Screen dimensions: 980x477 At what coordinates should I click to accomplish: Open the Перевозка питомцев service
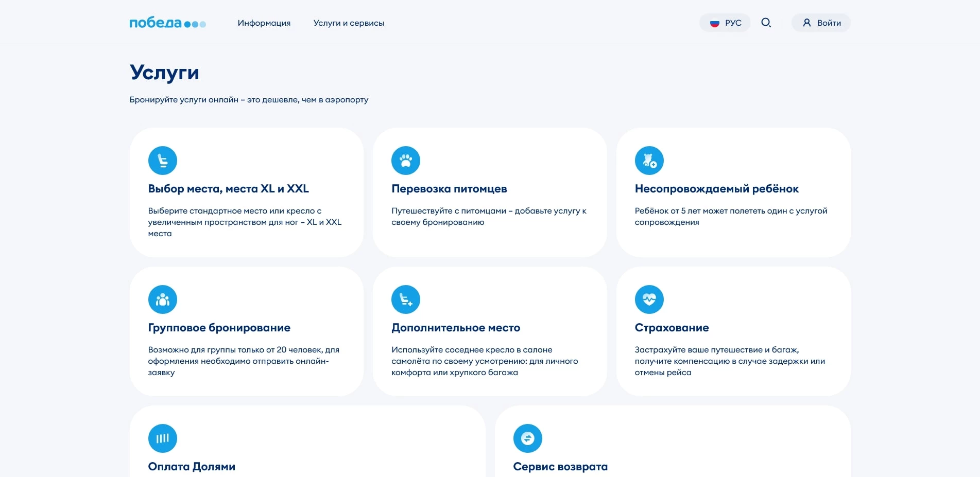(449, 189)
